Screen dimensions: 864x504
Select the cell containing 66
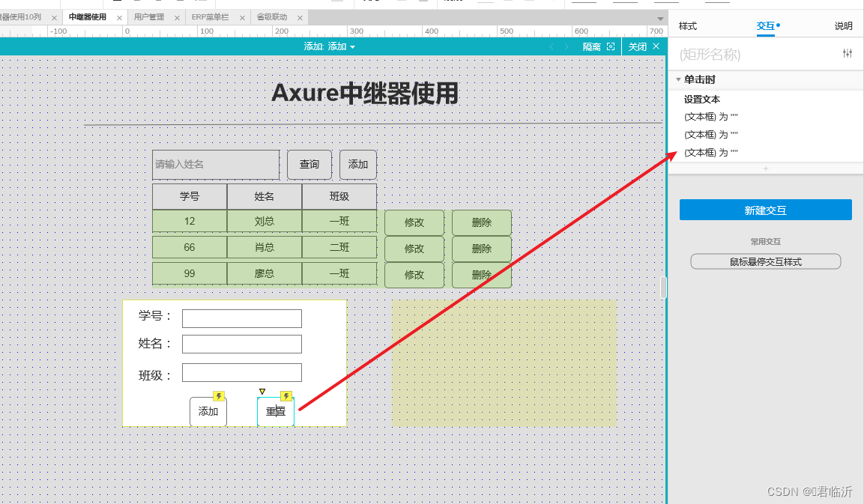click(x=190, y=247)
